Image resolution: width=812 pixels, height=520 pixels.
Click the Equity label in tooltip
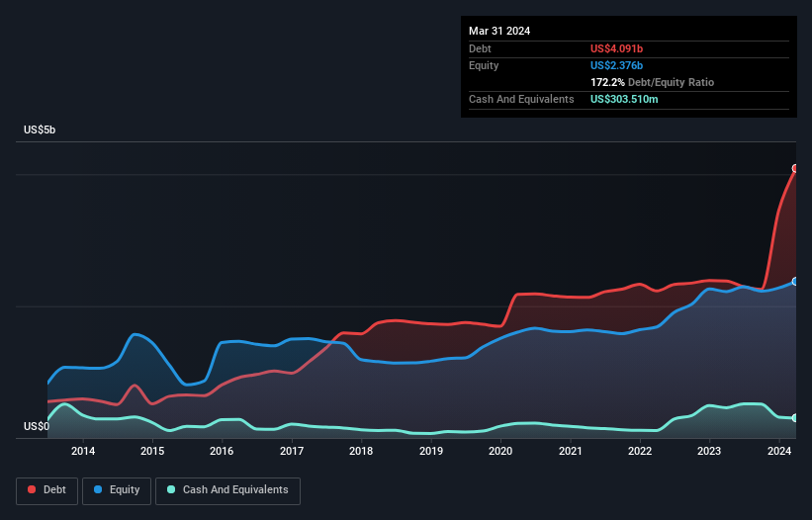(484, 65)
